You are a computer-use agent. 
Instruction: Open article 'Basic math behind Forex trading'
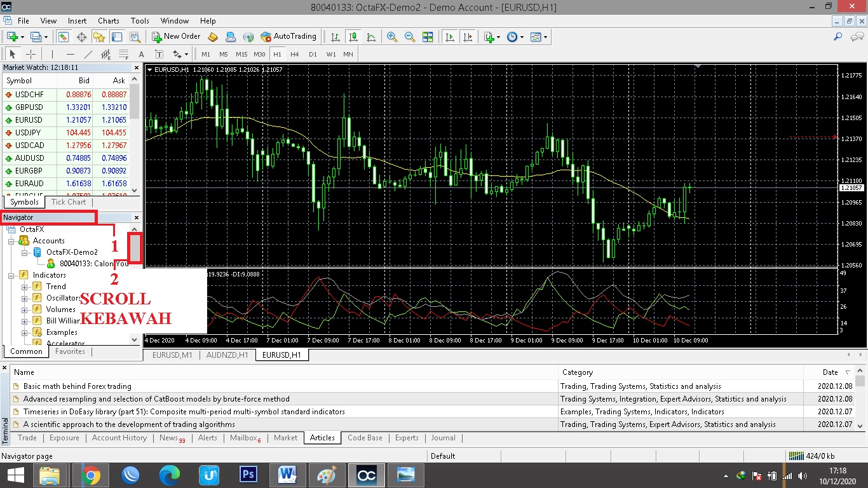point(78,386)
